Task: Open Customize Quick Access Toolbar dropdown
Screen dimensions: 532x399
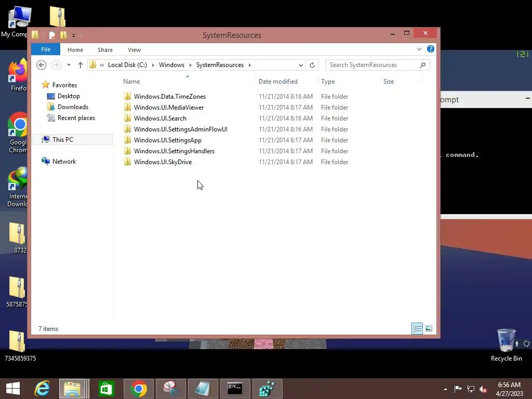Action: coord(73,35)
